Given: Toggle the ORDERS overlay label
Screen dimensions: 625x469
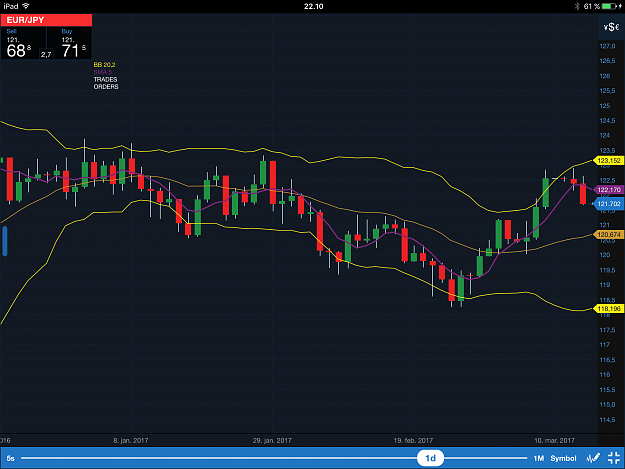Looking at the screenshot, I should [106, 86].
